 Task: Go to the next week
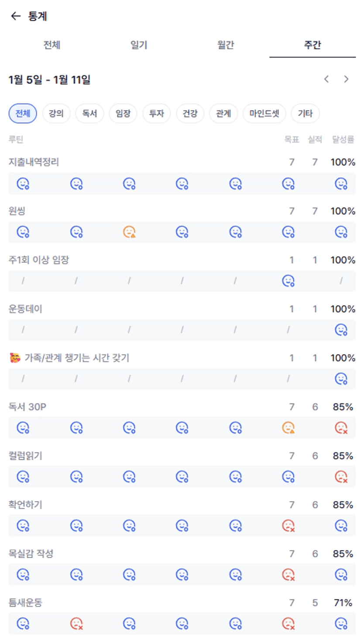[346, 79]
